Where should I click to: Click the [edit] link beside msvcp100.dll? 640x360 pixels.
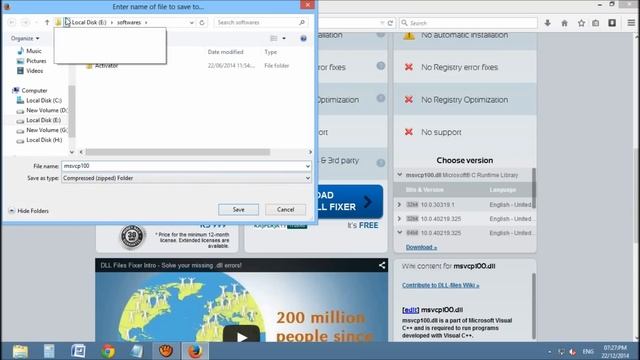410,310
